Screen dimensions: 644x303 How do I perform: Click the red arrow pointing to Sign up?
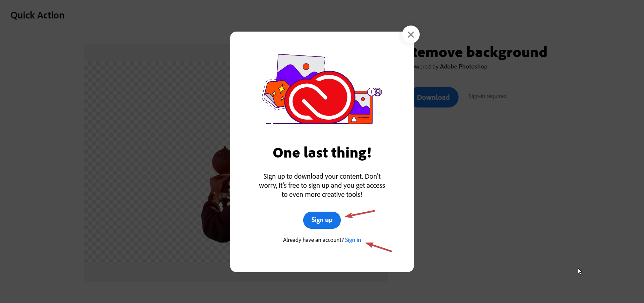click(360, 214)
